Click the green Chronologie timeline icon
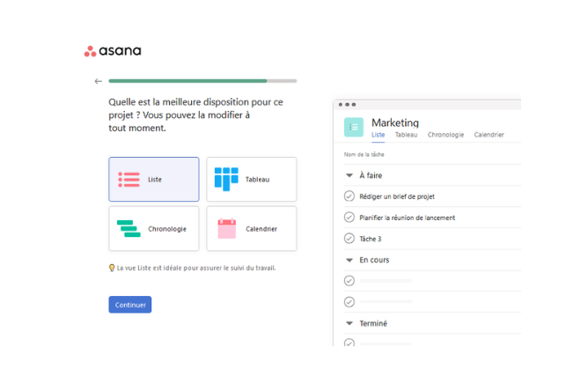Viewport: 588px width, 377px height. 129,229
